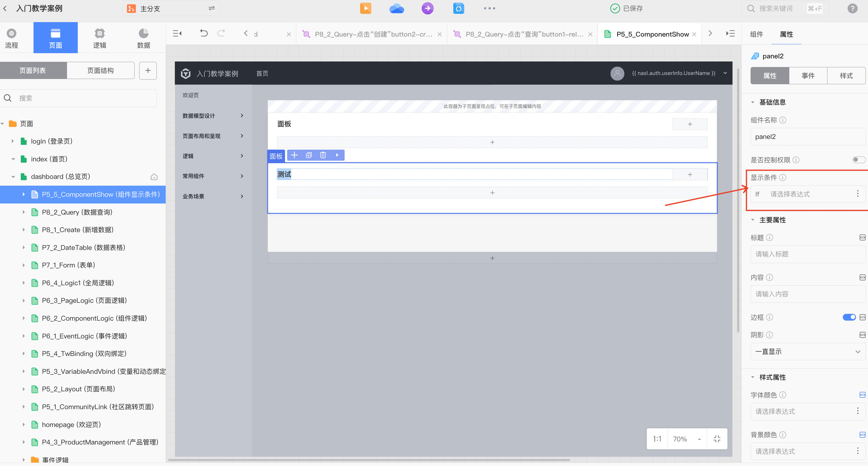Screen dimensions: 868x466
Task: Open the zoom 70% dropdown
Action: tap(687, 439)
